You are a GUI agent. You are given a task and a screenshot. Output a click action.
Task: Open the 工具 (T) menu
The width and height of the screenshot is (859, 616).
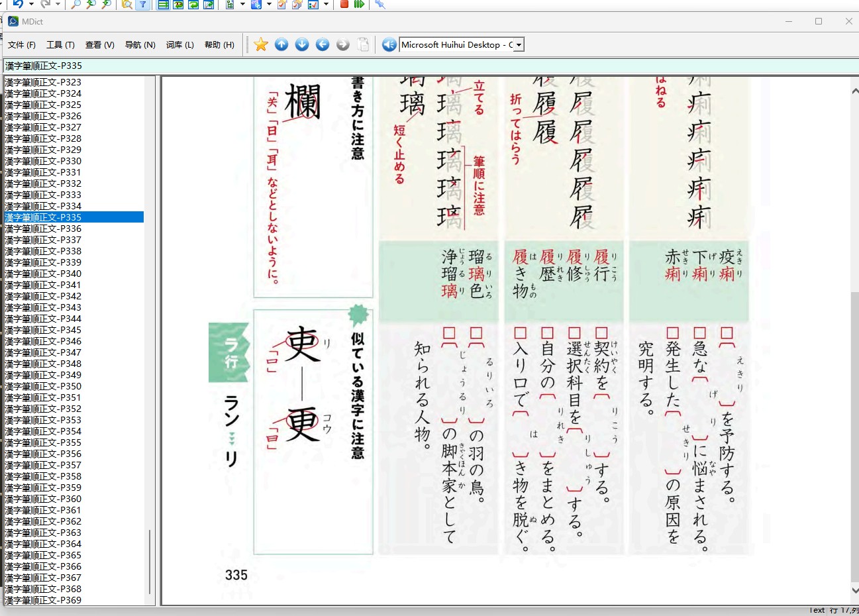[60, 45]
